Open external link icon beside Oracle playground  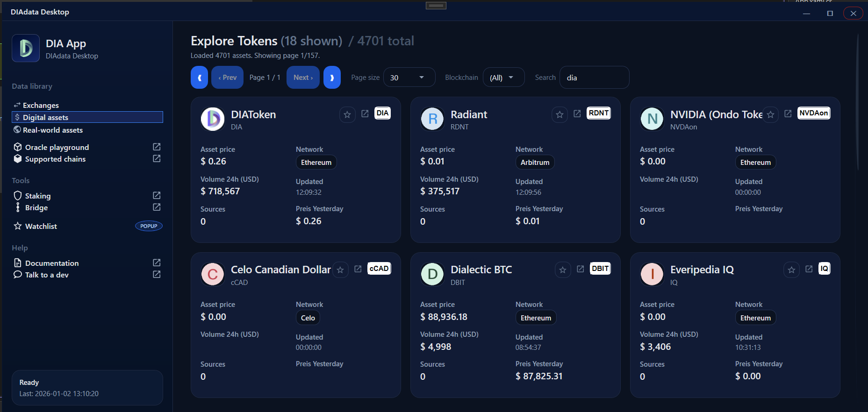[x=157, y=147]
